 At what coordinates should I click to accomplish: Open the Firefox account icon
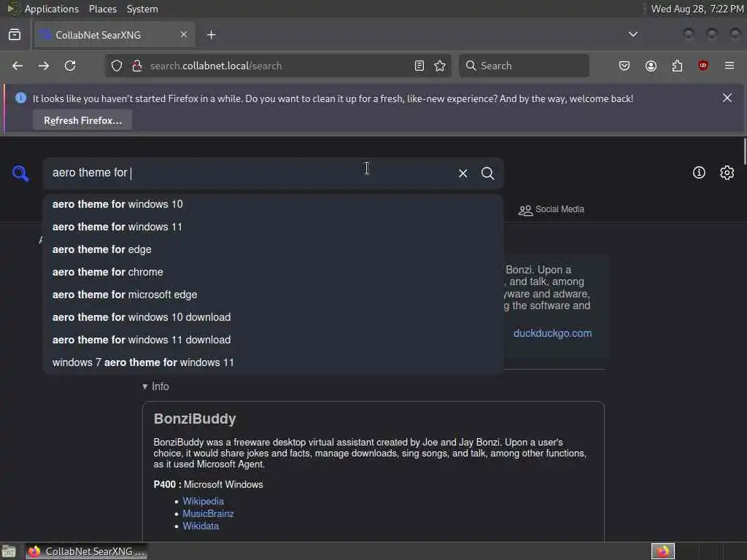[651, 66]
